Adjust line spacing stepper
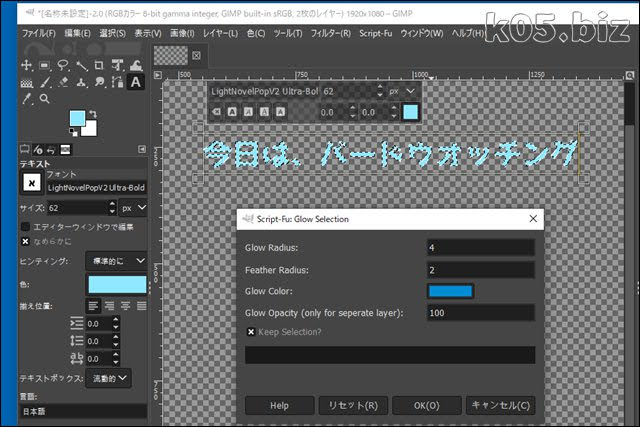 [x=116, y=341]
